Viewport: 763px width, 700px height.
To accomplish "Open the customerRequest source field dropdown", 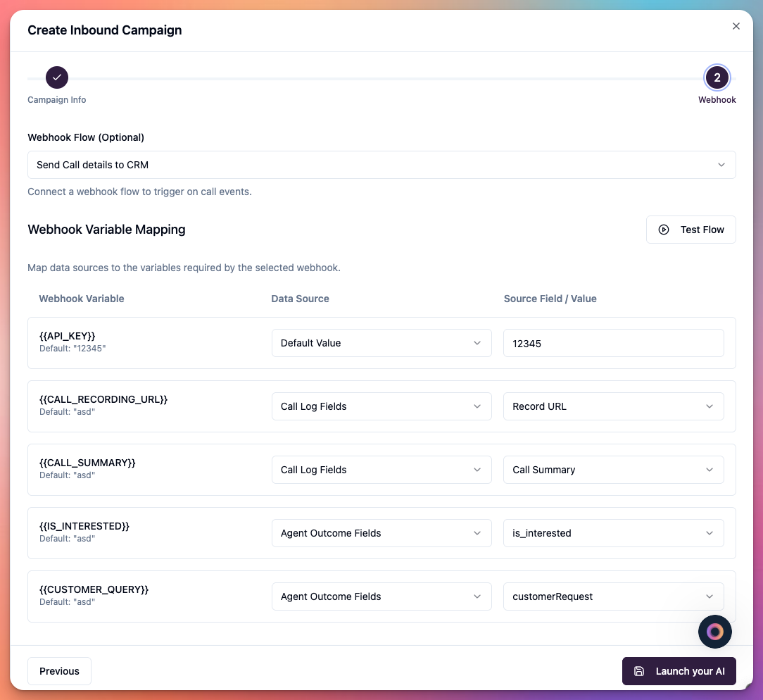I will (613, 596).
